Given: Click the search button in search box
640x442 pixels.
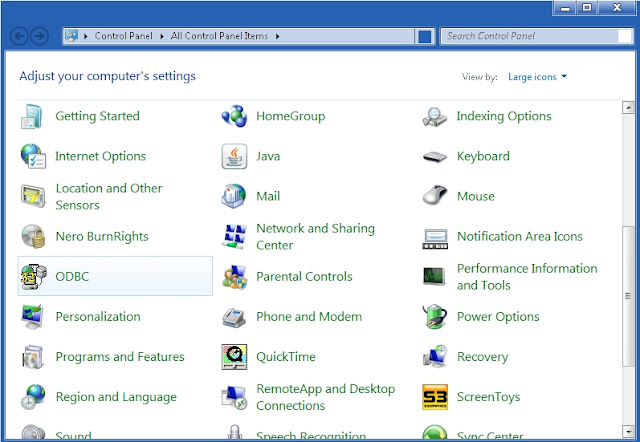Looking at the screenshot, I should pyautogui.click(x=624, y=36).
